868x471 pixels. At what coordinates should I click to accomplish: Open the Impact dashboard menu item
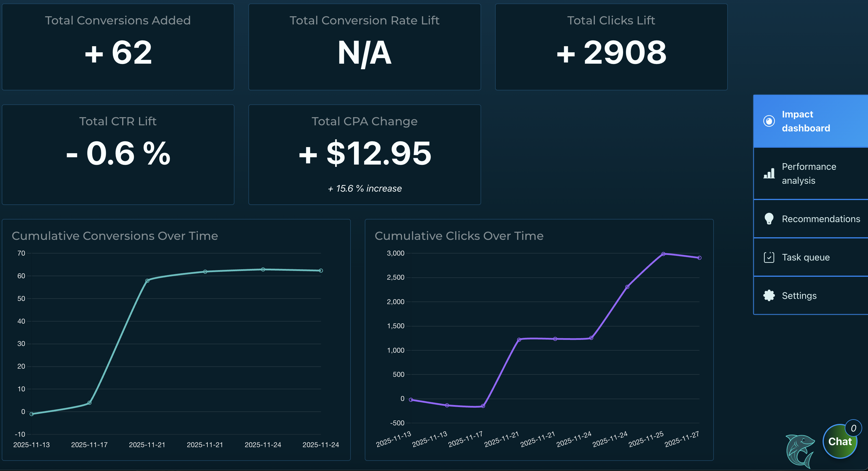[x=806, y=121]
